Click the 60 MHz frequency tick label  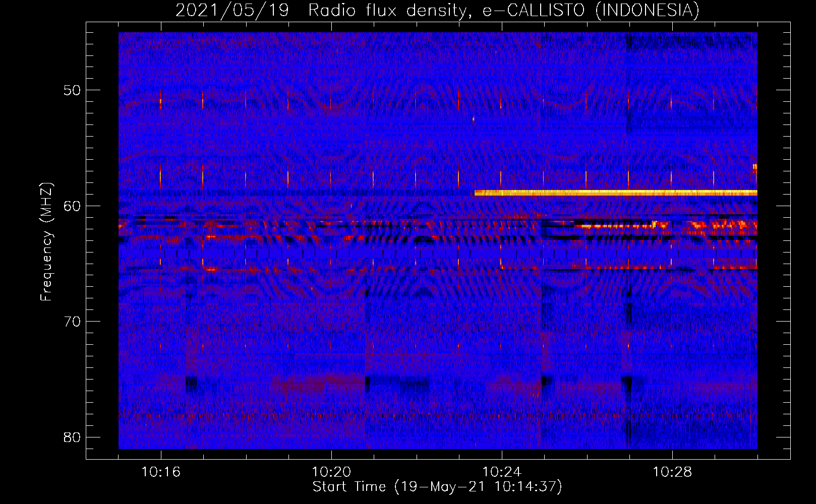click(73, 206)
